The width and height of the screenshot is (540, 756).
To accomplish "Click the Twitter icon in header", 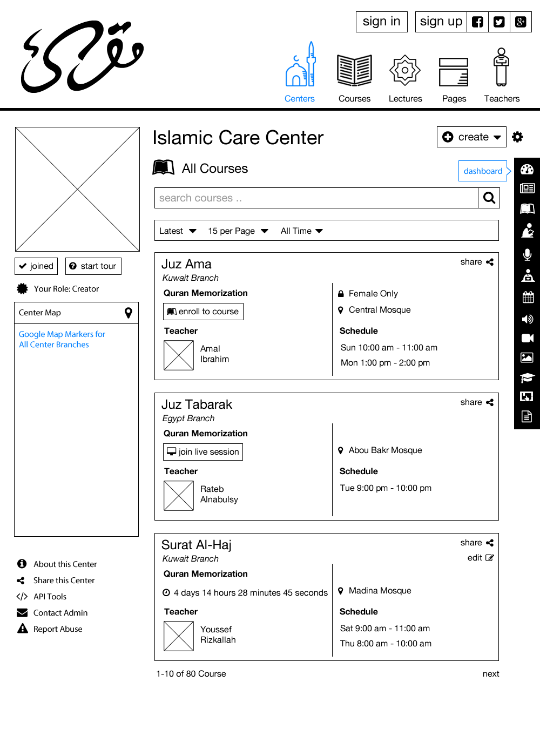I will click(x=499, y=22).
